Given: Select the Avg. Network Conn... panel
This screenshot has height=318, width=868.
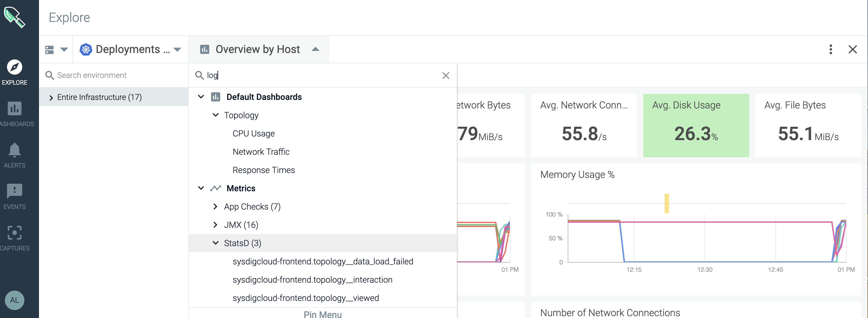Looking at the screenshot, I should coord(584,125).
